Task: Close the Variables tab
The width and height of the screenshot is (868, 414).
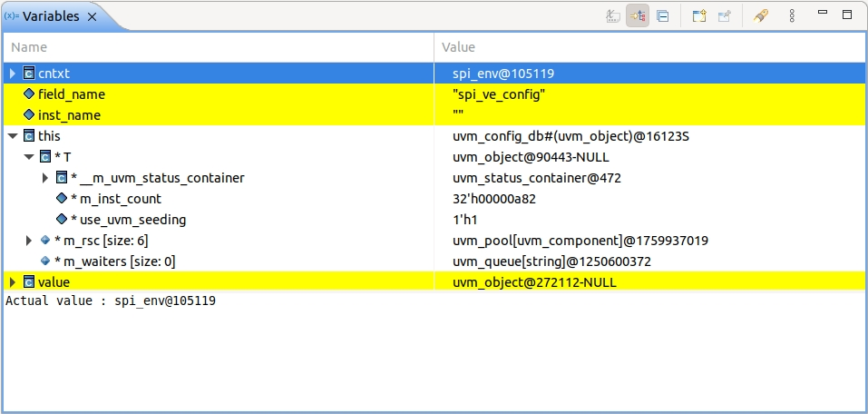Action: pos(93,17)
